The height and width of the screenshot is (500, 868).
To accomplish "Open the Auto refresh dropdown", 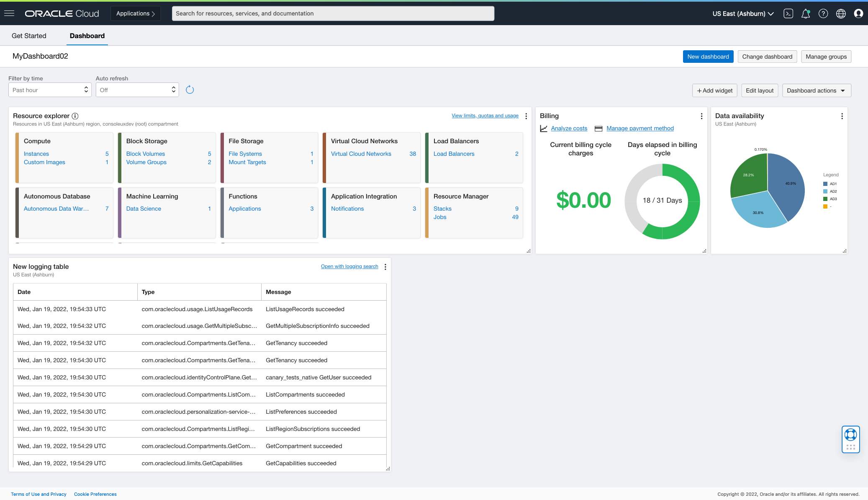I will pyautogui.click(x=137, y=90).
